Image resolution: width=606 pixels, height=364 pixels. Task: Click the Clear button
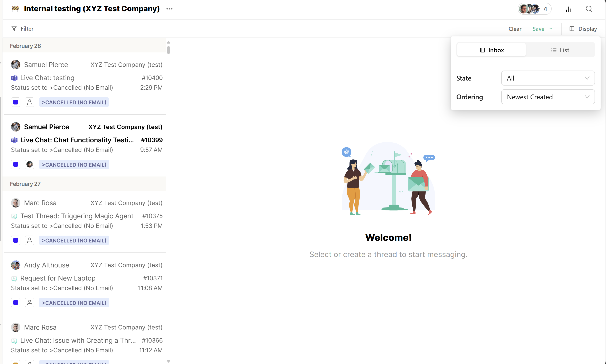click(515, 29)
